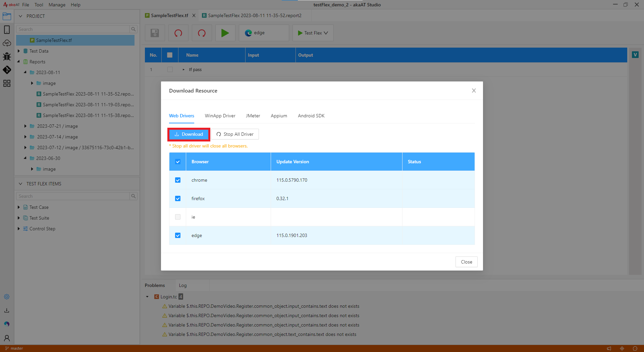Click the project Search input field
Screen dimensions: 644x352
(73, 29)
